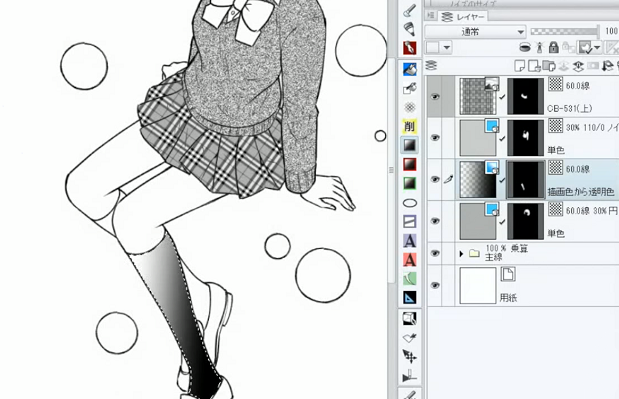Screen dimensions: 619x399
Task: Click layer name text '用紙'
Action: 508,298
